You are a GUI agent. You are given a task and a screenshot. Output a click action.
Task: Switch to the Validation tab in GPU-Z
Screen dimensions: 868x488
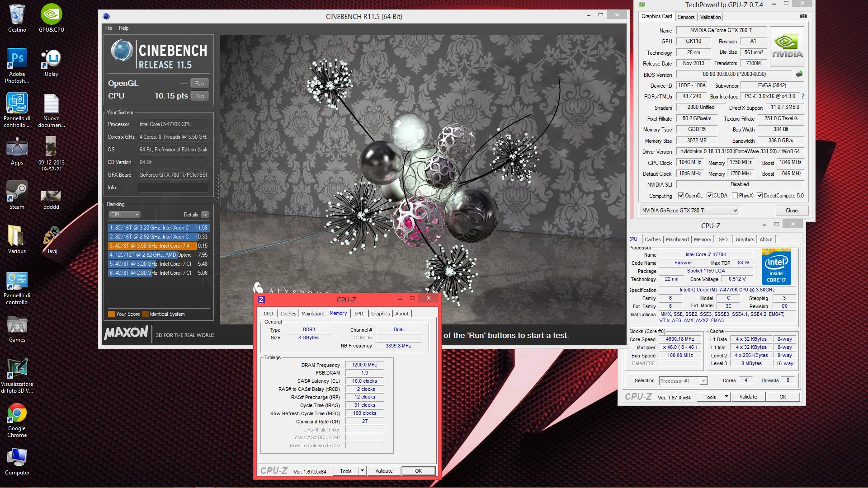[710, 17]
